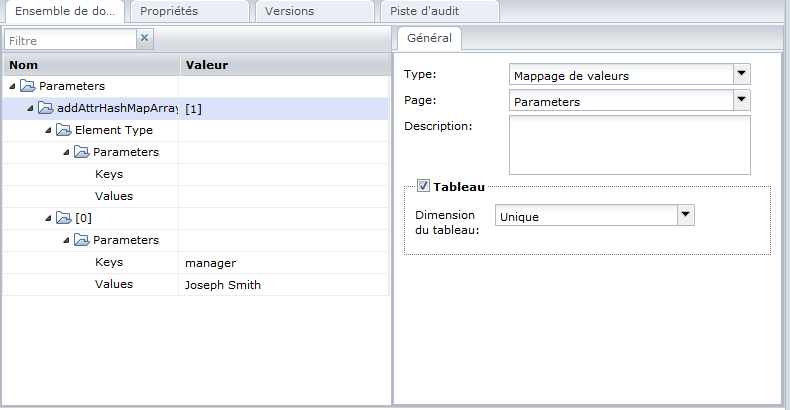
Task: Click the Valeur column header
Action: pyautogui.click(x=285, y=65)
